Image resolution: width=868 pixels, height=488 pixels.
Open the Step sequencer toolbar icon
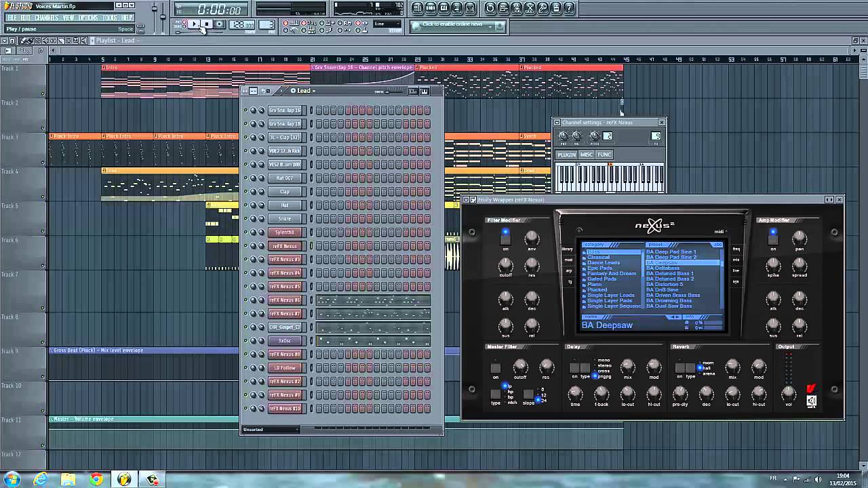pyautogui.click(x=431, y=8)
